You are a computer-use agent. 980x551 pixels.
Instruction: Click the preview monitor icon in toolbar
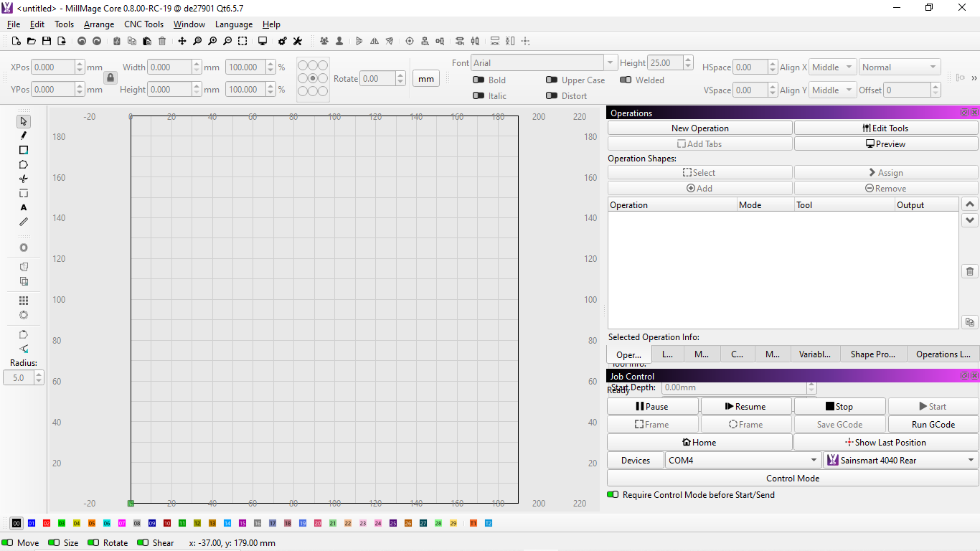click(263, 42)
